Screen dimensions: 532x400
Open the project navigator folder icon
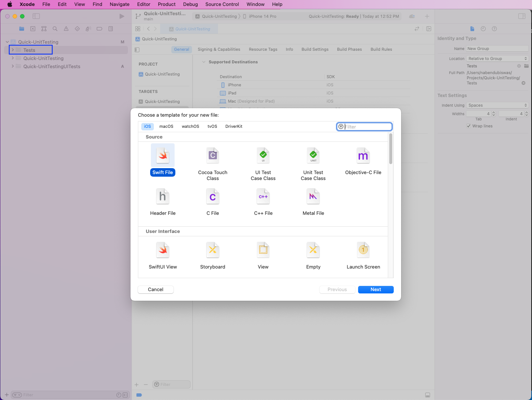coord(22,29)
